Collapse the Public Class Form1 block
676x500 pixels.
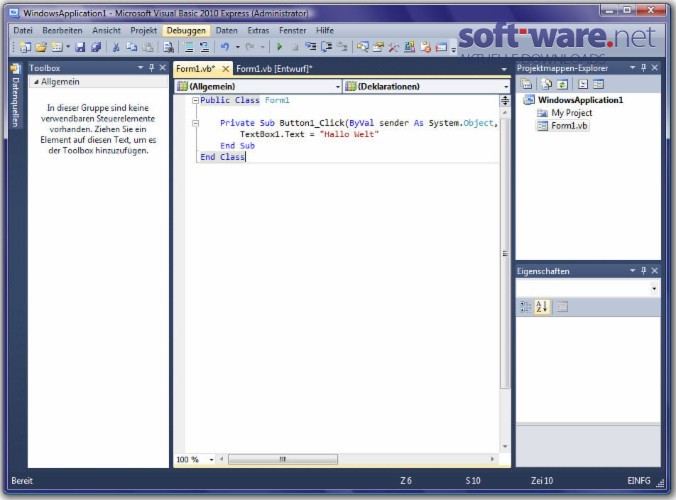click(x=195, y=100)
